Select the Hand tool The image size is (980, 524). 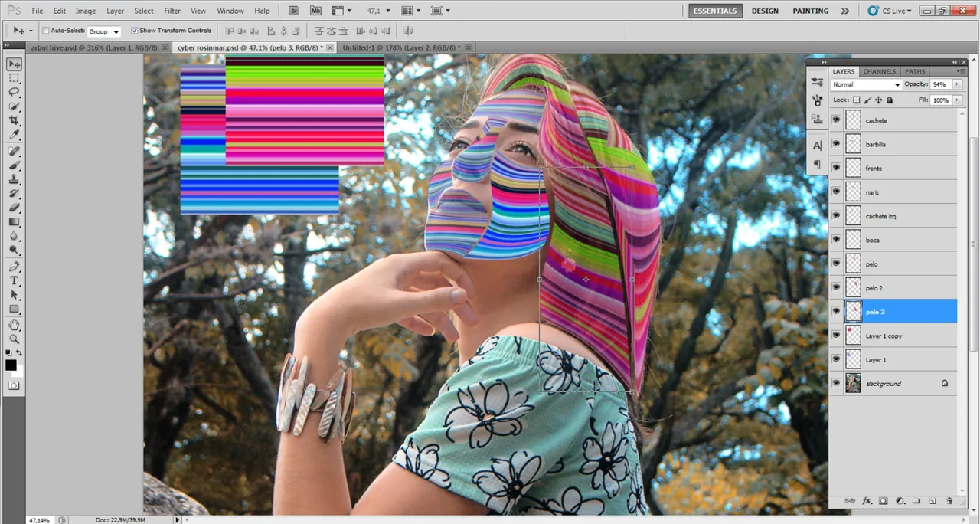coord(14,326)
